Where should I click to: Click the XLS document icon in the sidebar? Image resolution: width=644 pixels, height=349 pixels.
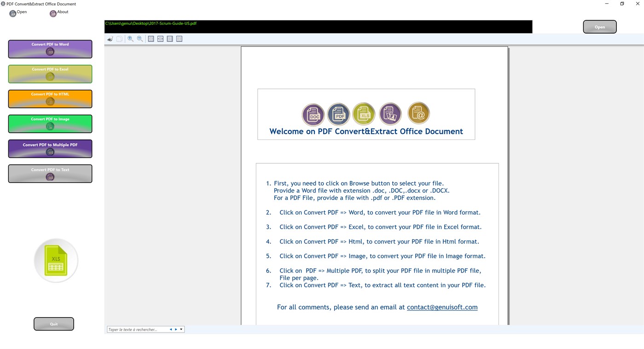coord(55,260)
